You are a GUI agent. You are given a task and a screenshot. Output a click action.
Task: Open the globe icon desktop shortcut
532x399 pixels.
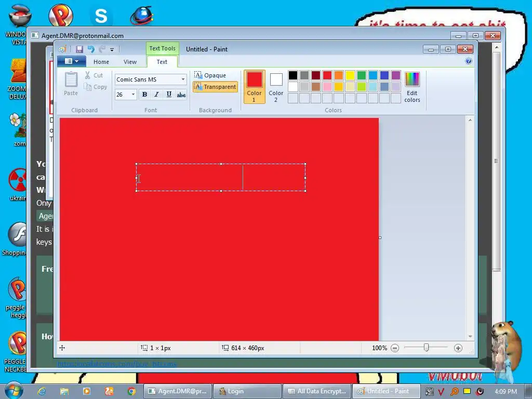(x=141, y=16)
